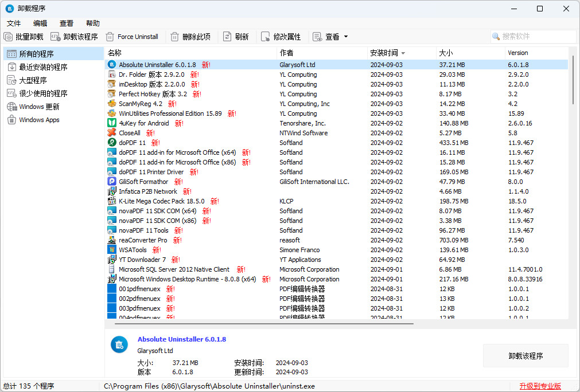Screen dimensions: 580x392
Task: Sort by the Version column header
Action: click(x=536, y=53)
